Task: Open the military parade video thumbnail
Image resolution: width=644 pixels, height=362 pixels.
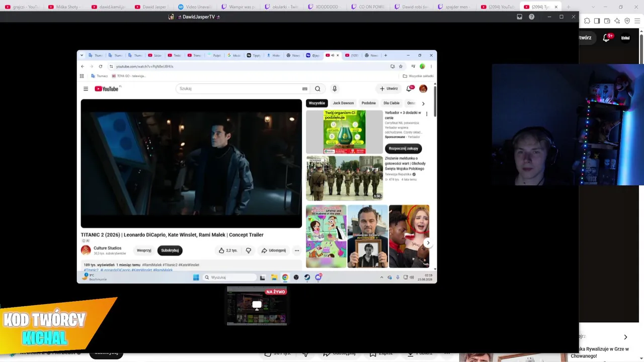Action: coord(344,178)
